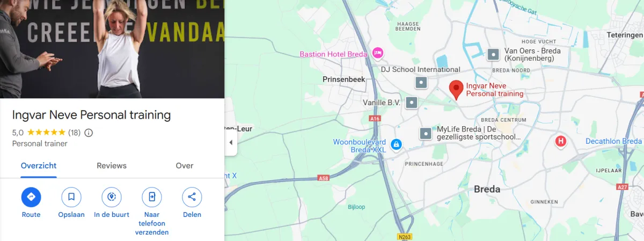Select MyLife Breda sportschool marker
The width and height of the screenshot is (644, 241).
click(x=426, y=133)
